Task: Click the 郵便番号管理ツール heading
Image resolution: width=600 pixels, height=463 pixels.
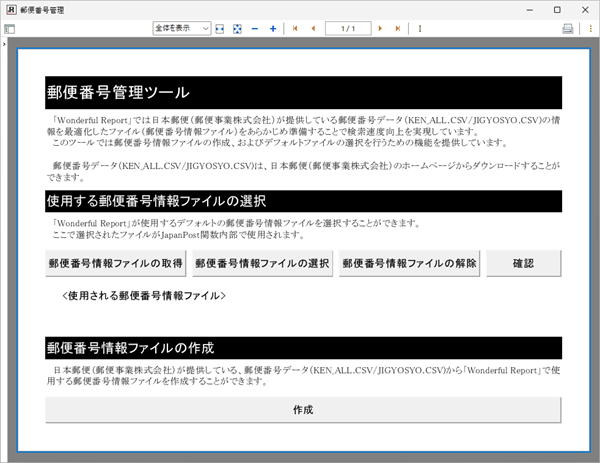Action: pyautogui.click(x=118, y=93)
